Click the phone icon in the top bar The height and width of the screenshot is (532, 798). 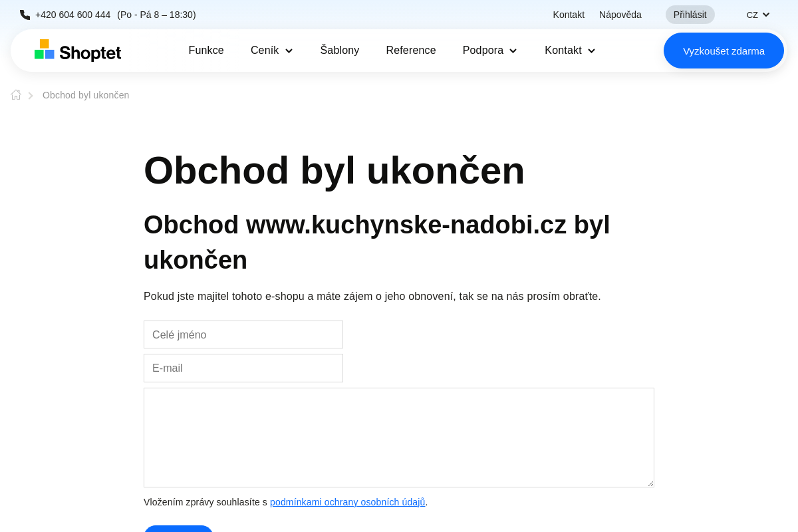[25, 14]
